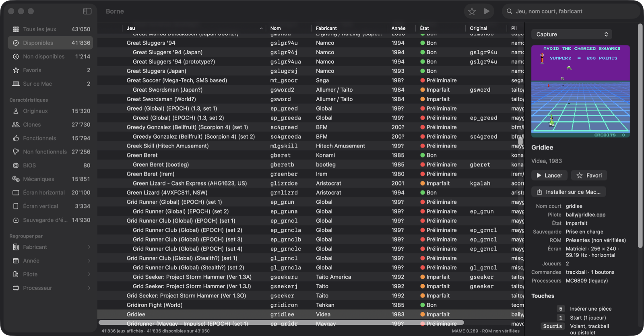
Task: Expand the Pilote grouping chevron
Action: pos(89,275)
